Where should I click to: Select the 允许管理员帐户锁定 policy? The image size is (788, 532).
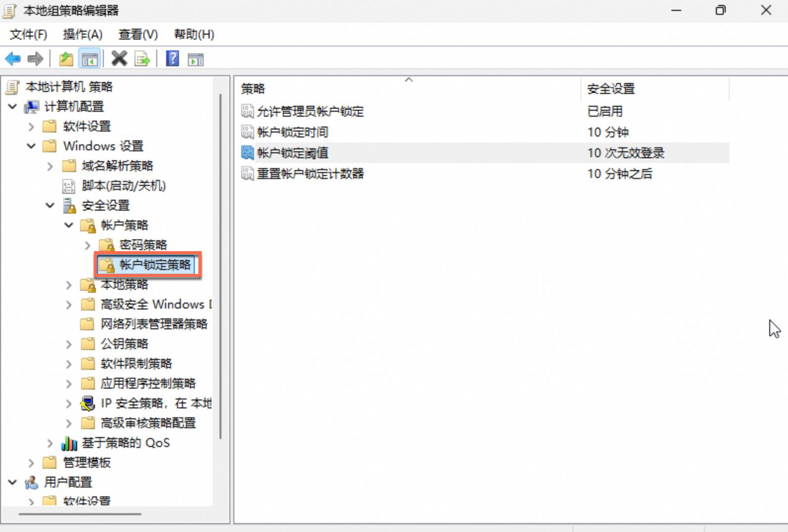tap(310, 111)
